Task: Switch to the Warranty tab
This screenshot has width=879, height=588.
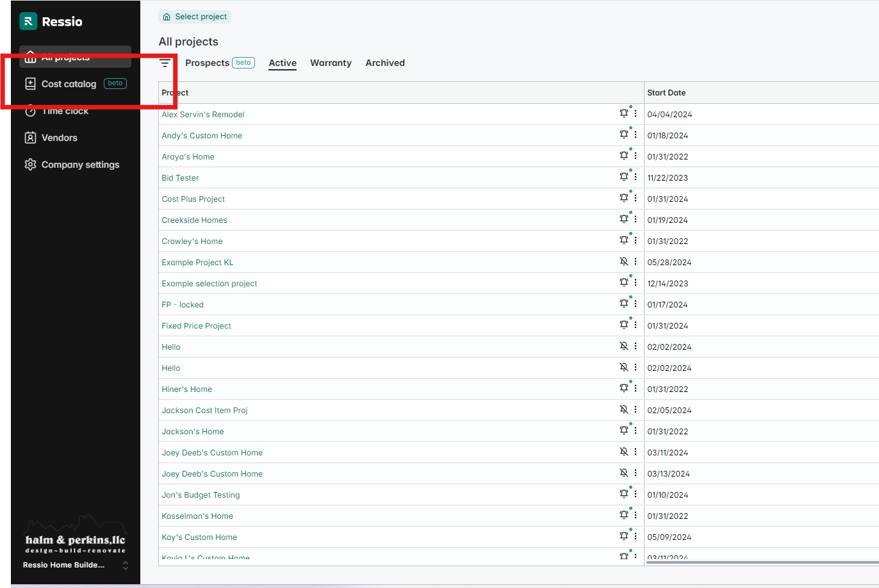Action: pos(331,63)
